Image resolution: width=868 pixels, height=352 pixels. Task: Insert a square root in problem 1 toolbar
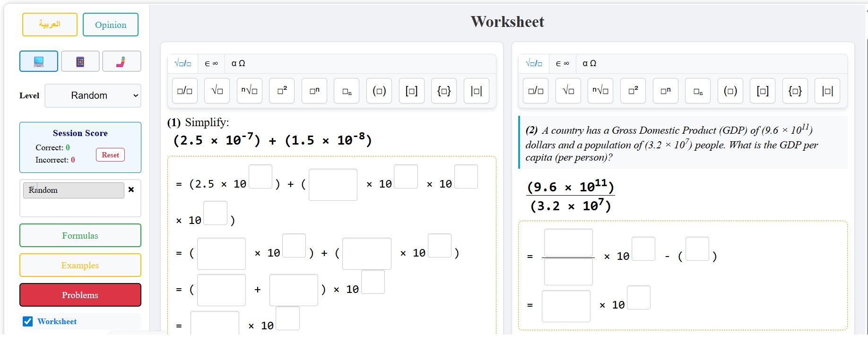(217, 91)
